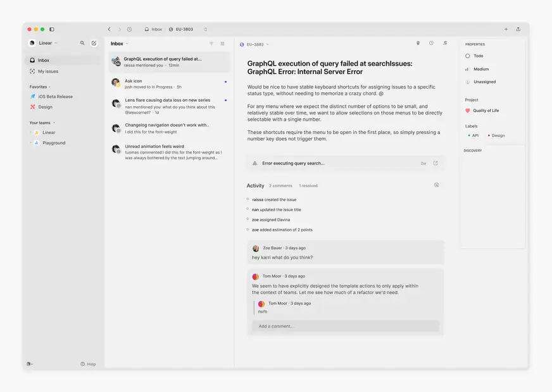Click the unsubscribe bell icon above issue
This screenshot has width=552, height=392.
pyautogui.click(x=445, y=43)
